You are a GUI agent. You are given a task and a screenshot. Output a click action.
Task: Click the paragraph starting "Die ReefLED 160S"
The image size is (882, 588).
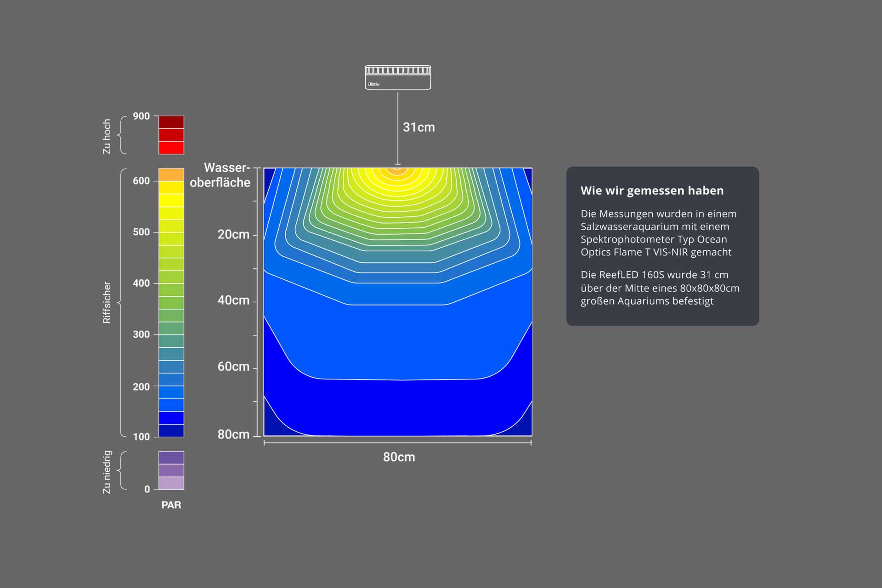[660, 288]
